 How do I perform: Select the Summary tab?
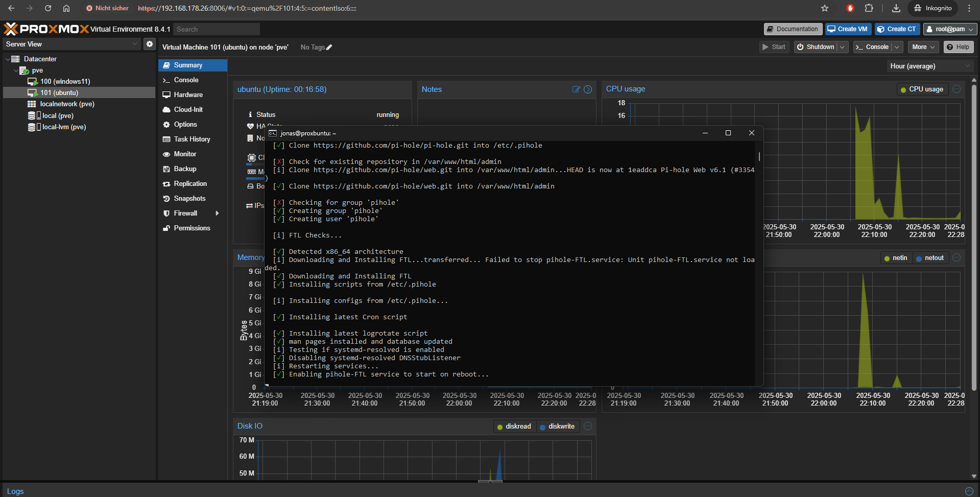click(193, 65)
